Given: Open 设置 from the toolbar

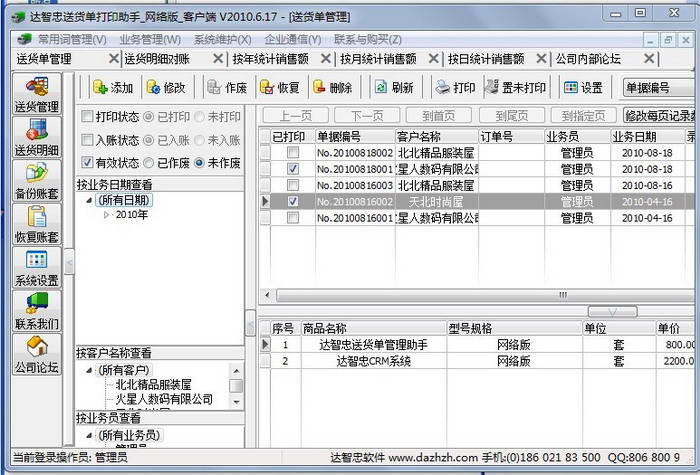Looking at the screenshot, I should pos(583,88).
